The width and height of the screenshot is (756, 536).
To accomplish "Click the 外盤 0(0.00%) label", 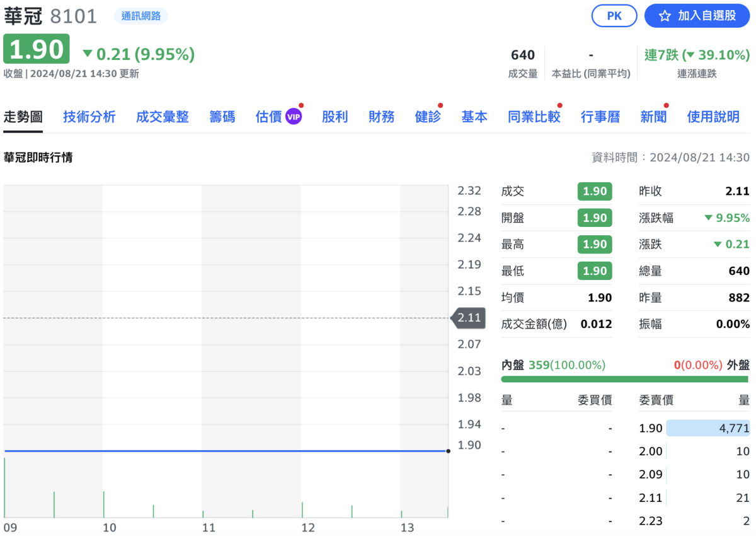I will coord(712,364).
